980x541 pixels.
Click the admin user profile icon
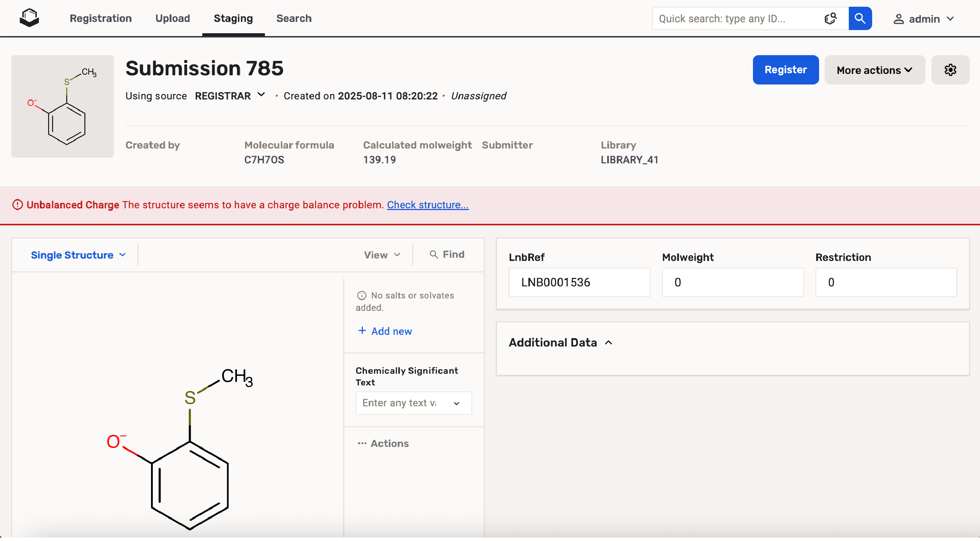click(899, 19)
